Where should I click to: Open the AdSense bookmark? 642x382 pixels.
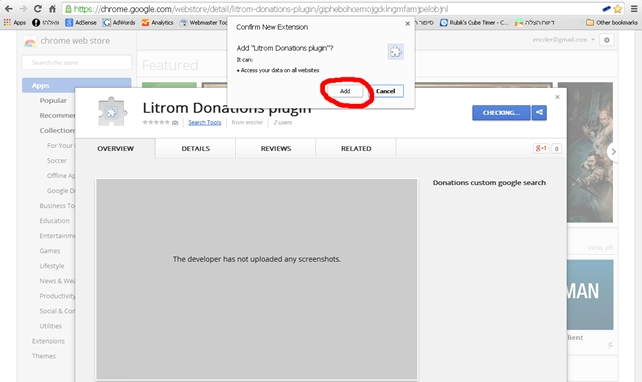[x=81, y=23]
